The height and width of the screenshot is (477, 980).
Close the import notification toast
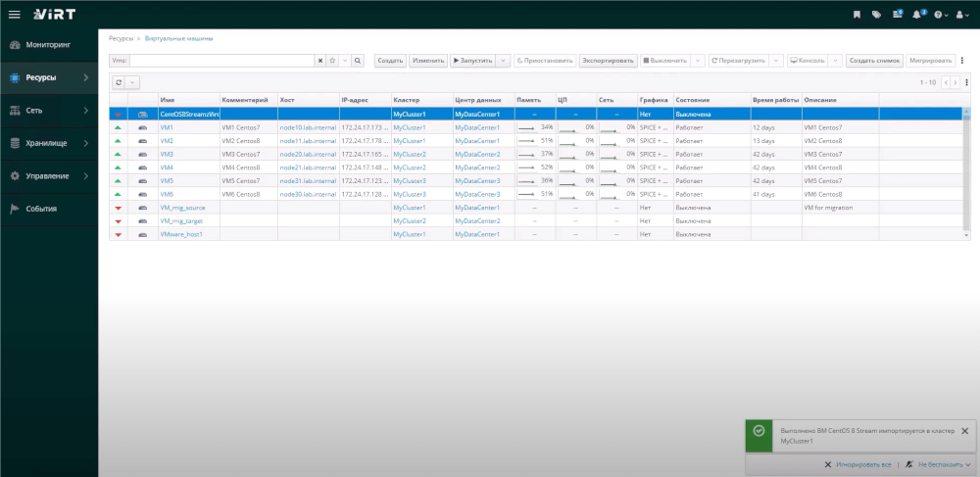[964, 431]
